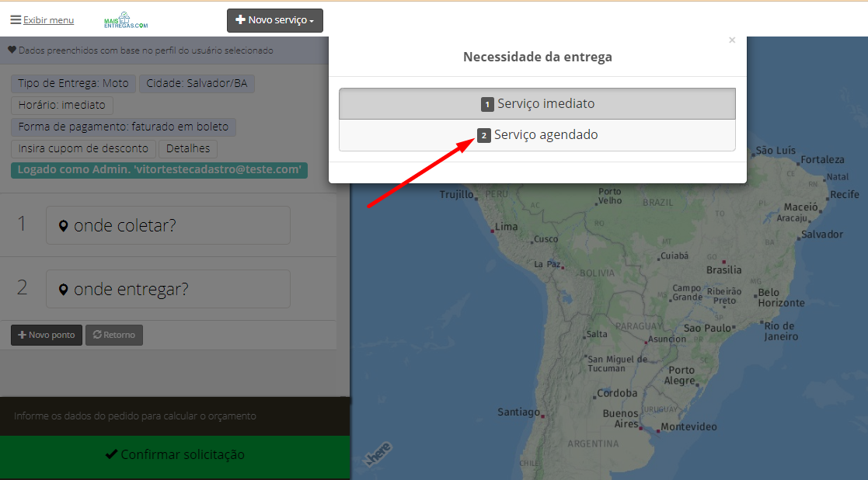Click the pin icon in onde coletar
Image resolution: width=868 pixels, height=480 pixels.
pyautogui.click(x=64, y=225)
